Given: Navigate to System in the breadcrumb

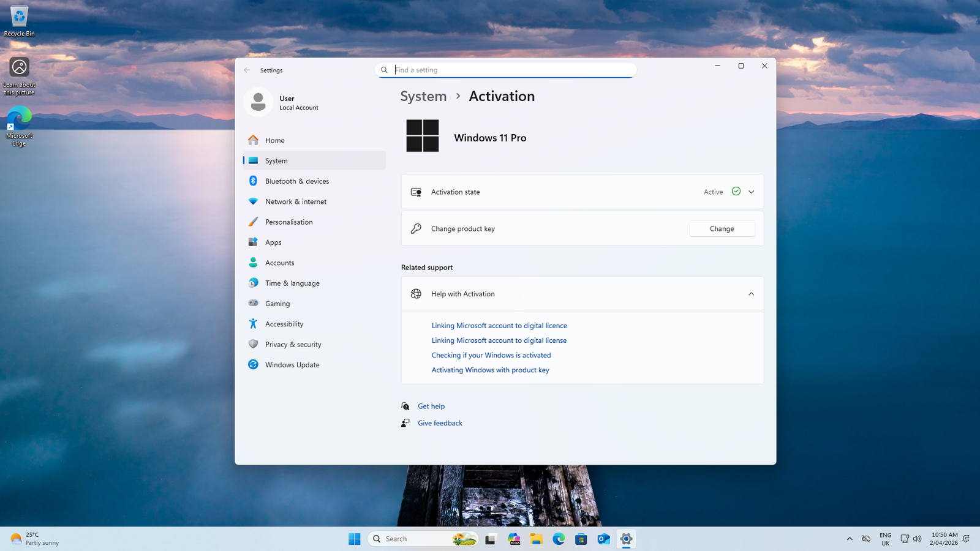Looking at the screenshot, I should [x=423, y=97].
